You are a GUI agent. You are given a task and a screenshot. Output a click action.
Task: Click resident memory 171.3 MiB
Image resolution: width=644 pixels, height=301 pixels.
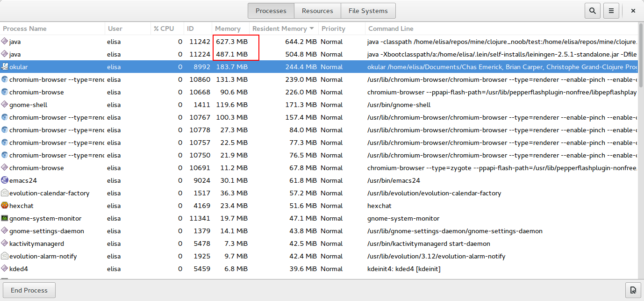coord(301,105)
